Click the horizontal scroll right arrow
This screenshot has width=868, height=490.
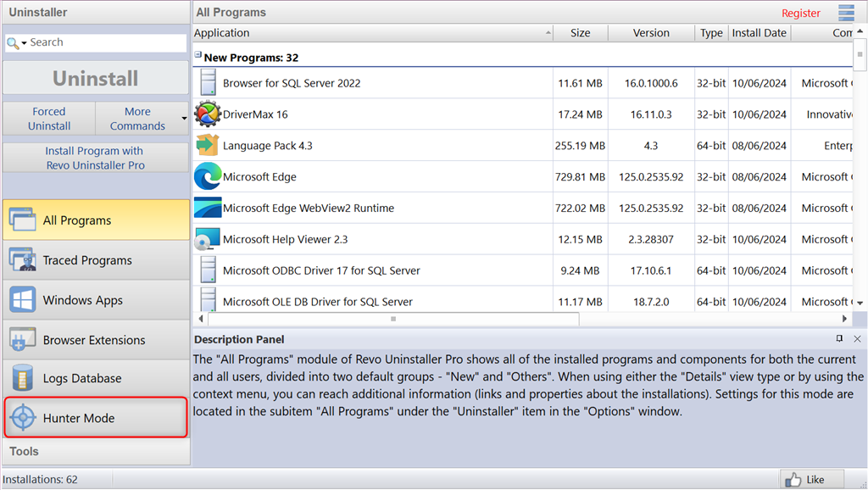point(844,319)
